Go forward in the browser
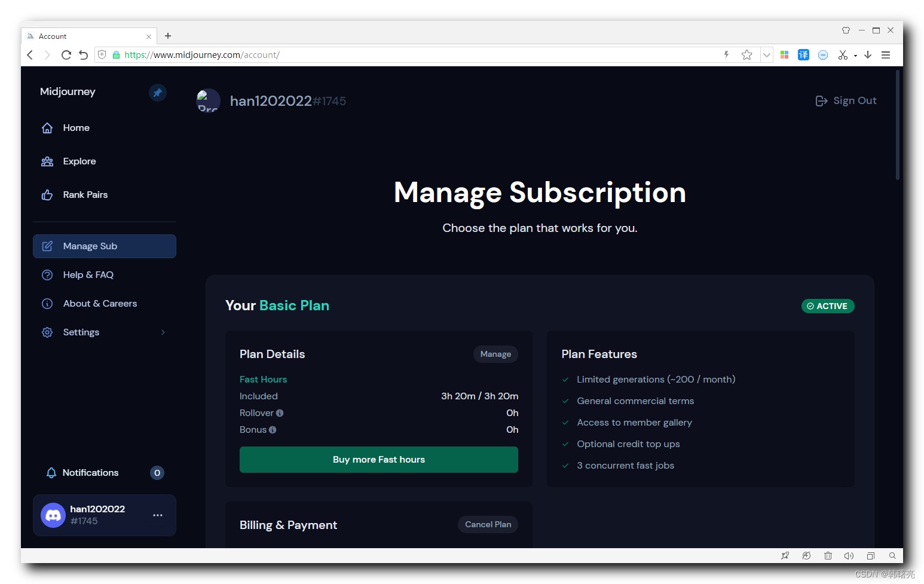The width and height of the screenshot is (924, 584). [47, 55]
